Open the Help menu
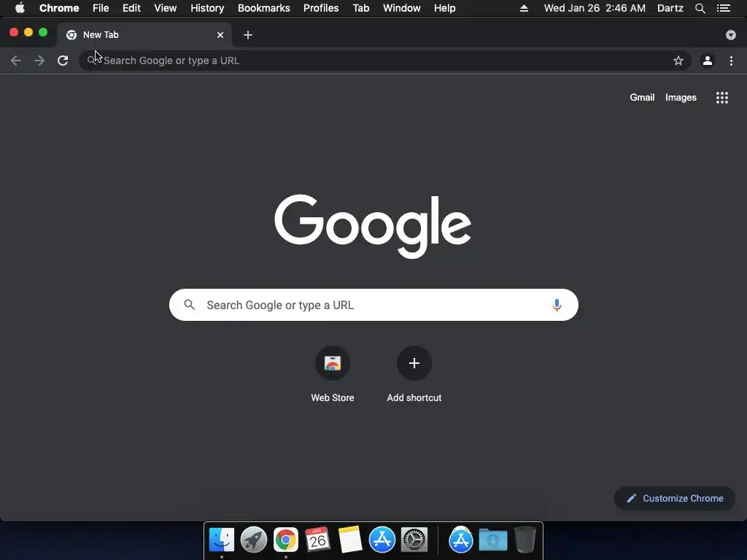 click(x=444, y=8)
